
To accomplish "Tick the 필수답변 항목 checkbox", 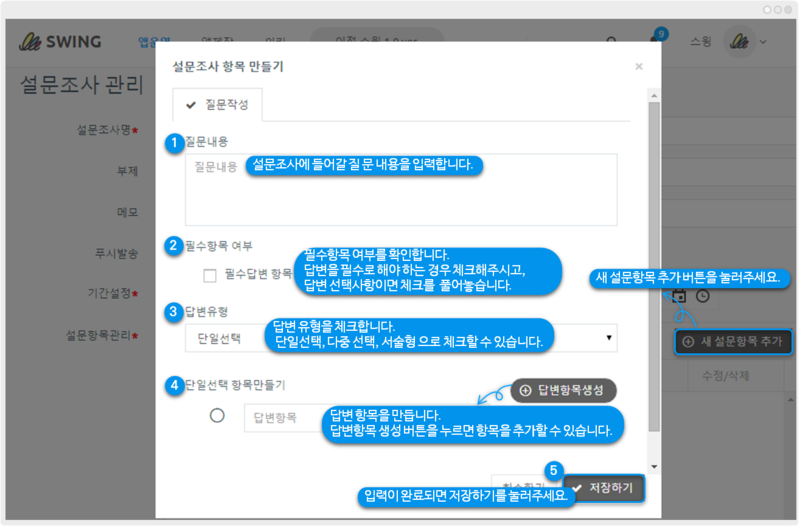I will click(210, 274).
